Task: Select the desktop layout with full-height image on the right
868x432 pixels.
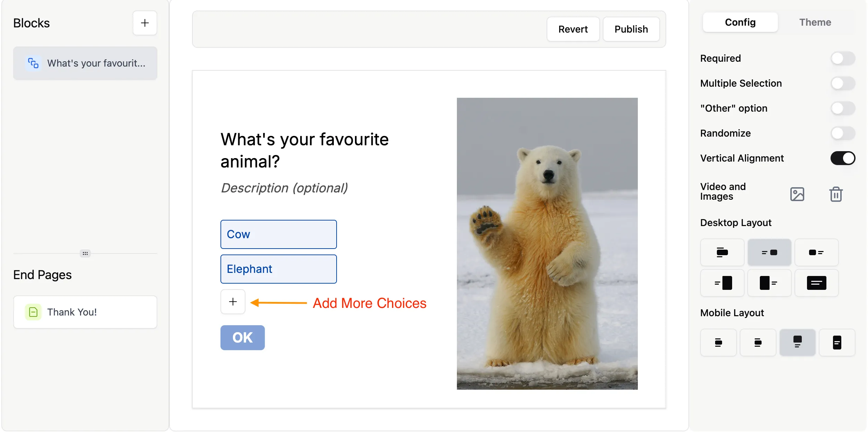Action: pos(722,283)
